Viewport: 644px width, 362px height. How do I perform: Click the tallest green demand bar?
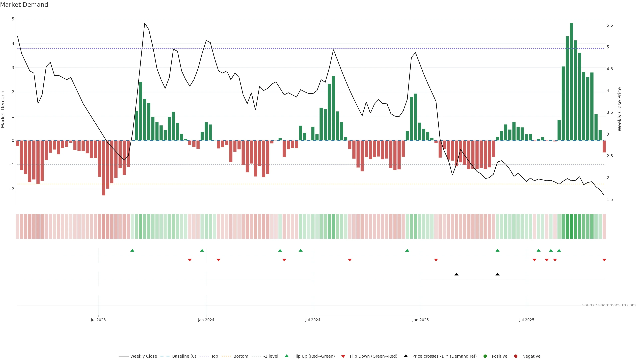[571, 82]
